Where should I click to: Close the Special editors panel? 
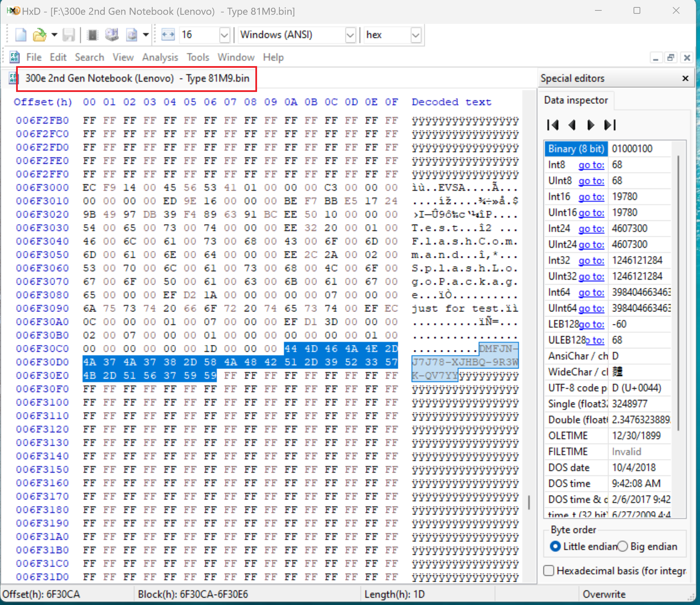[x=685, y=79]
